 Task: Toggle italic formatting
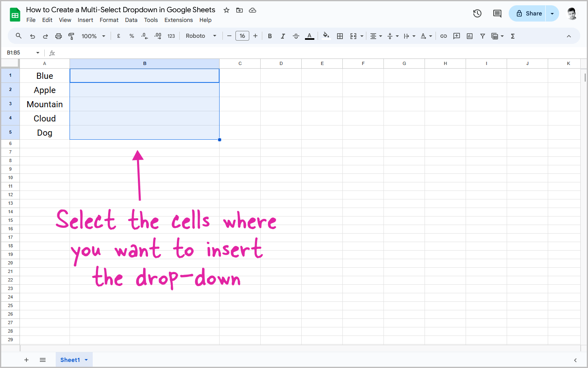pos(283,36)
